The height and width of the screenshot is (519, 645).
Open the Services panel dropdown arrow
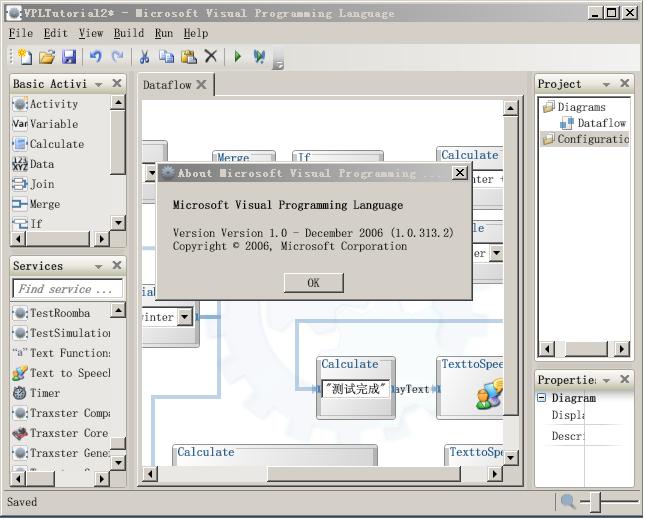[x=98, y=266]
